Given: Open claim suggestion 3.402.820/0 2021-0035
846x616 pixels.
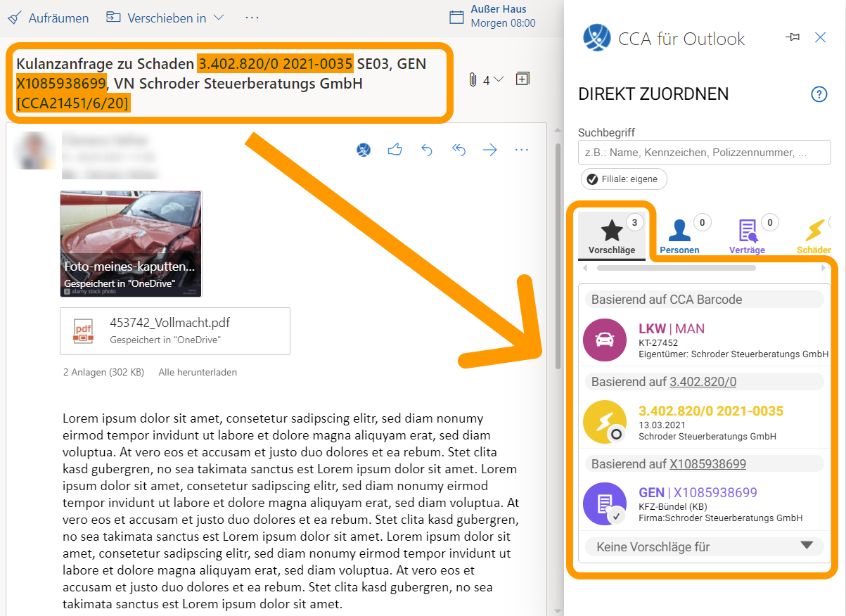Looking at the screenshot, I should click(x=711, y=411).
